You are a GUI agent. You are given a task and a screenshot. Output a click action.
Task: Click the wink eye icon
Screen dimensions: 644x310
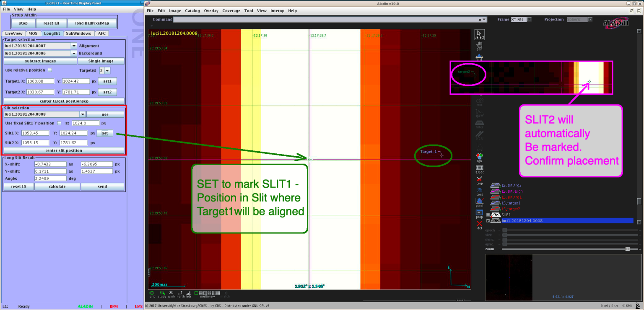pyautogui.click(x=171, y=294)
